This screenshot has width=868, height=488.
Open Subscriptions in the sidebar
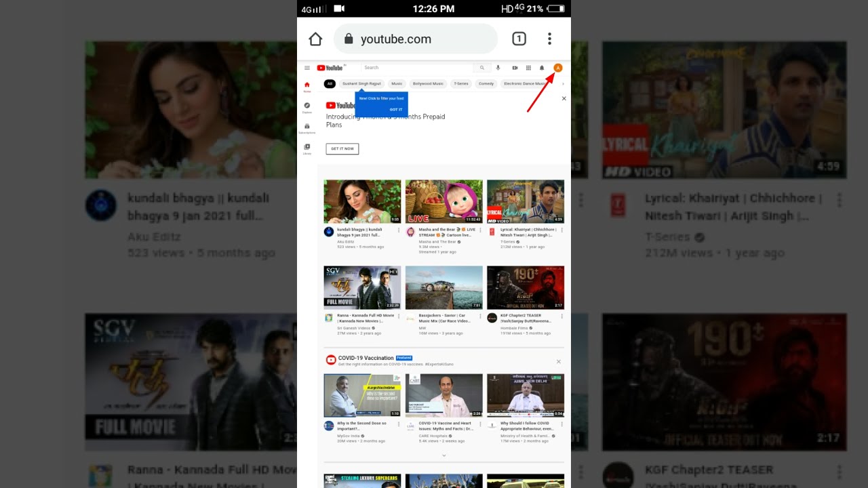click(307, 128)
